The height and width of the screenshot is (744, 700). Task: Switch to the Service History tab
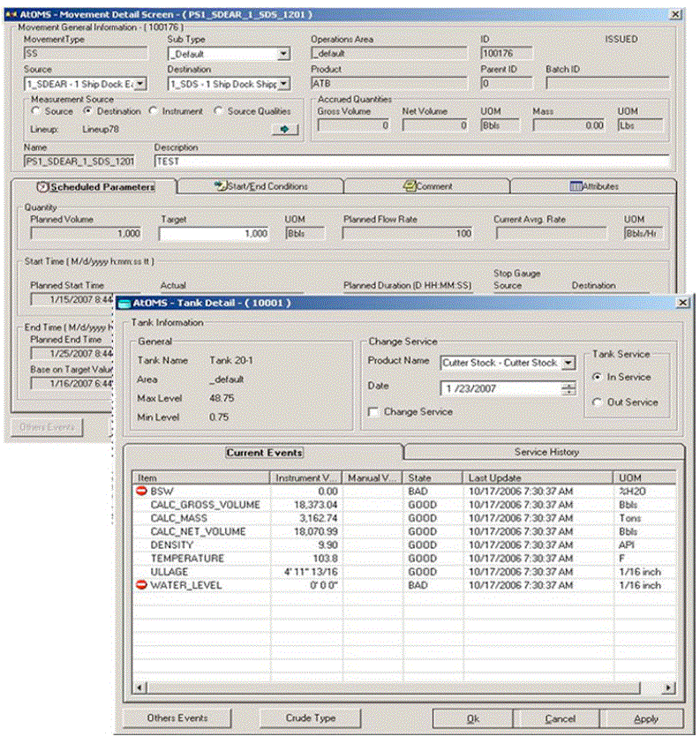[546, 452]
